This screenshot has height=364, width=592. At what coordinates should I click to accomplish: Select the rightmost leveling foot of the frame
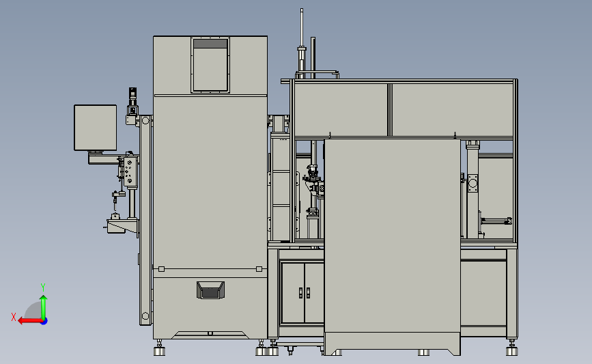pyautogui.click(x=511, y=348)
